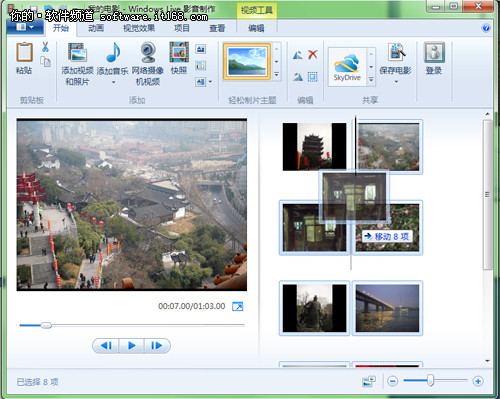The width and height of the screenshot is (500, 399).
Task: Click the timecode 00:07.00/01:03.00 text
Action: [x=192, y=306]
